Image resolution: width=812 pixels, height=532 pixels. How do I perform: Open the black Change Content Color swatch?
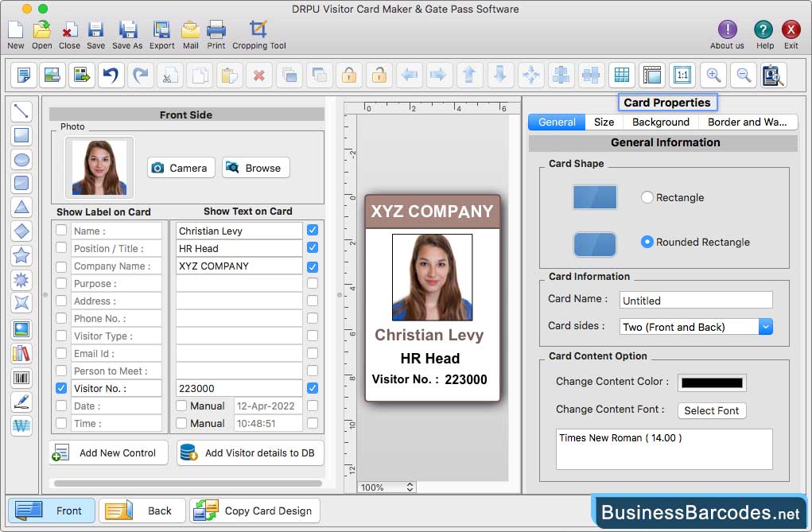[712, 382]
